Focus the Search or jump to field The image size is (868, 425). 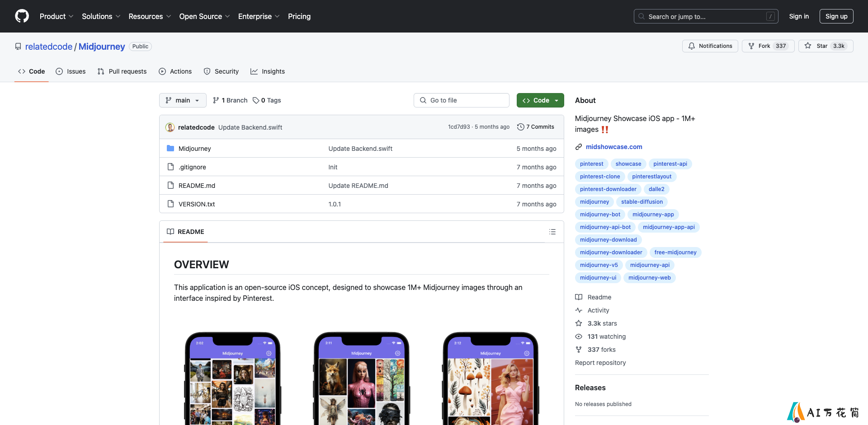click(x=706, y=16)
